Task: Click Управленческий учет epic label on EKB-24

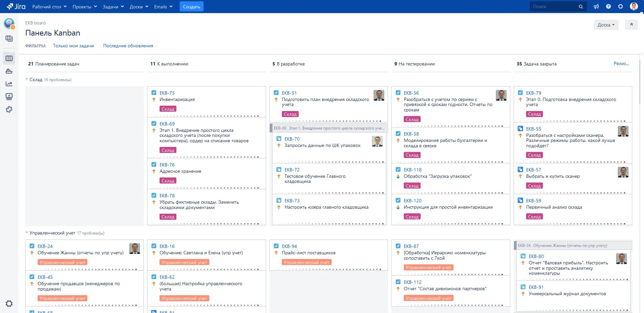Action: [x=62, y=262]
